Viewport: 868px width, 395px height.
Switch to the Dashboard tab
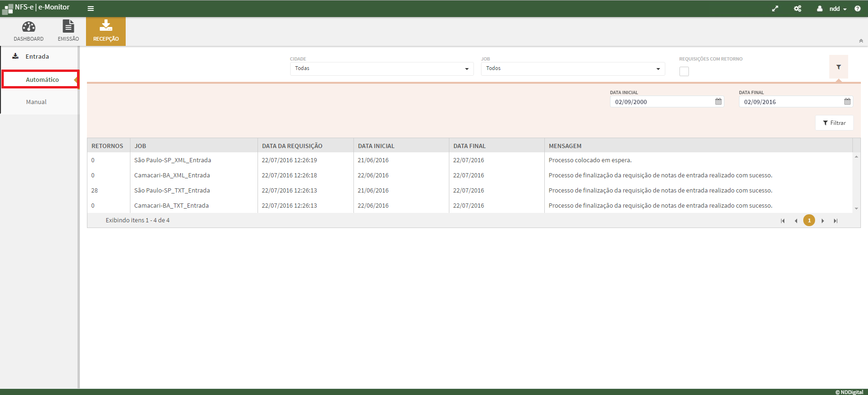point(28,31)
